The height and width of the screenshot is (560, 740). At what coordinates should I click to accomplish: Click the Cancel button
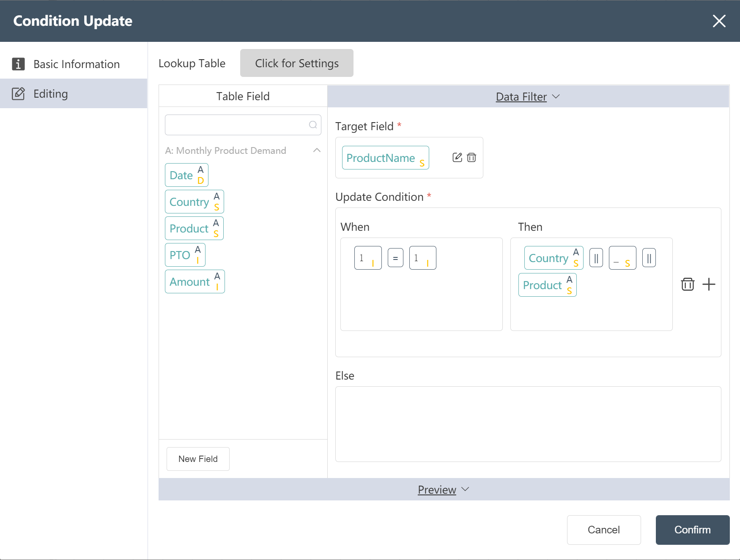point(604,530)
